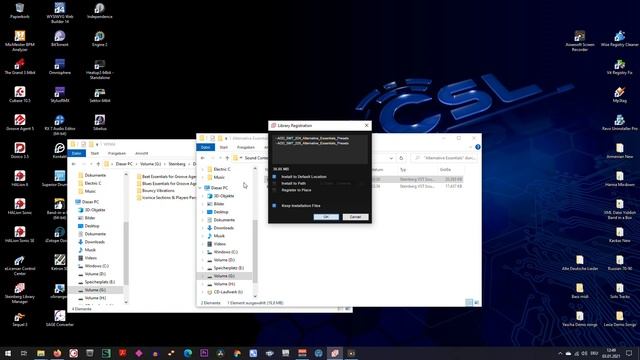This screenshot has height=360, width=640.
Task: Launch eLicenser Control Center shortcut
Action: [20, 265]
